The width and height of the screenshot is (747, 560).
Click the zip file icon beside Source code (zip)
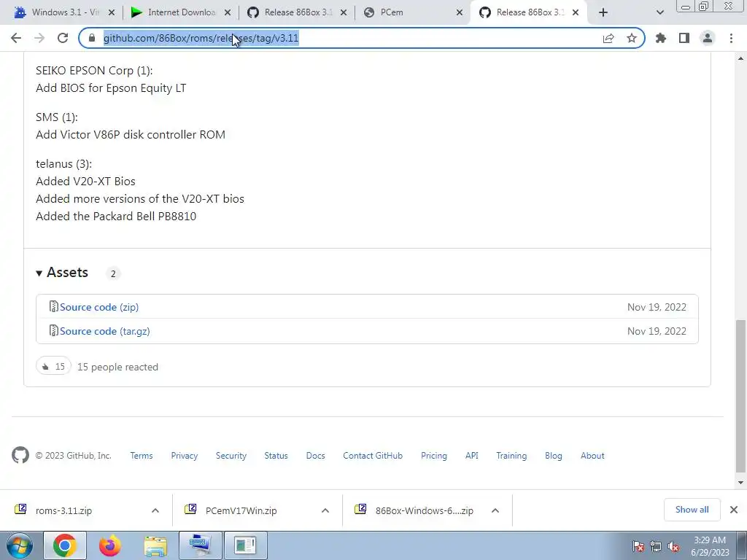[54, 307]
